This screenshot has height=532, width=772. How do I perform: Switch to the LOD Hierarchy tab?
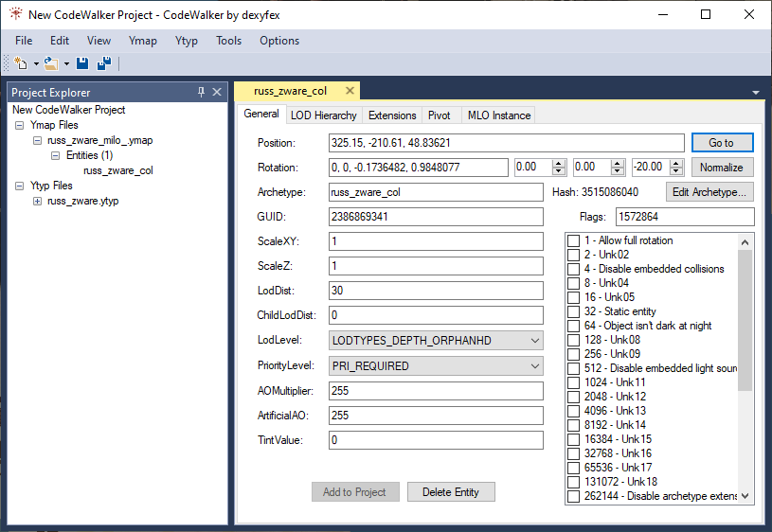click(x=323, y=115)
